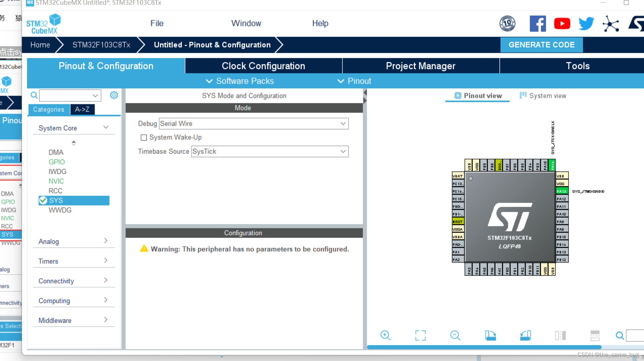Click Untitled - Pinout & Configuration breadcrumb
Viewport: 644px width, 361px height.
[212, 45]
